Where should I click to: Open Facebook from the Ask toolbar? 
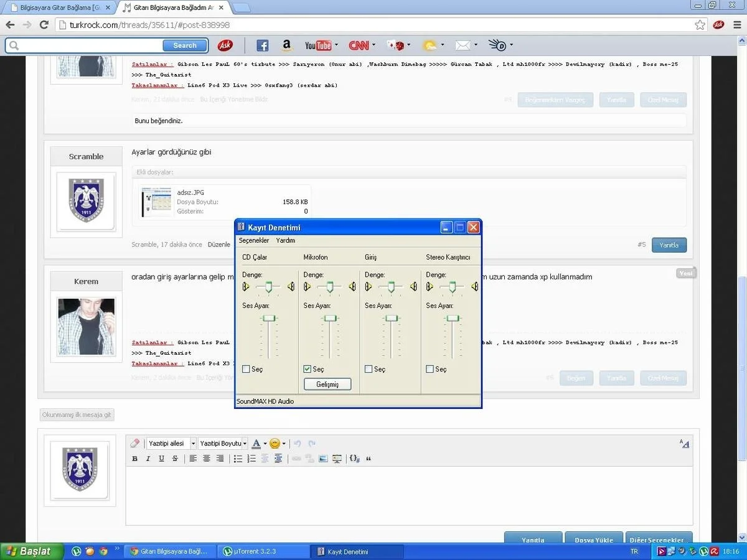[x=262, y=45]
